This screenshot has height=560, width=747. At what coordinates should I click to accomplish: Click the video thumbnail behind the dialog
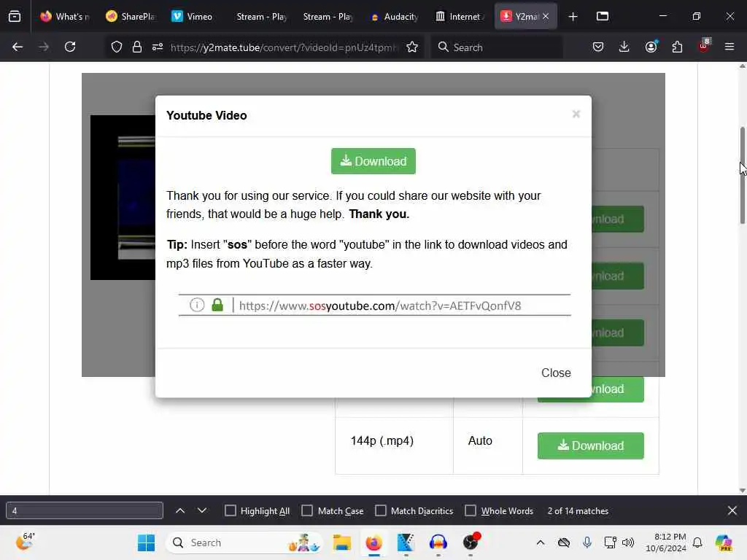coord(123,197)
